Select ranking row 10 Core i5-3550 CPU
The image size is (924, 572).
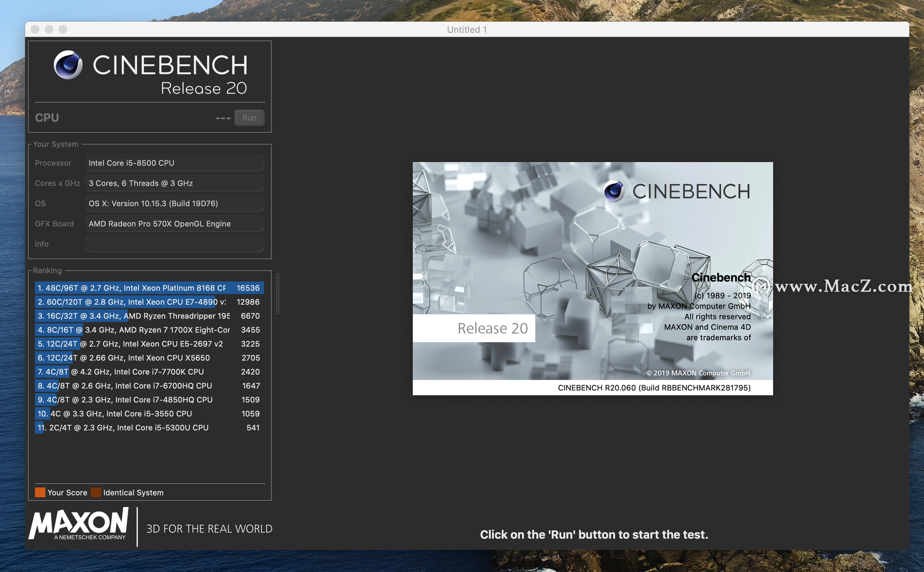tap(149, 413)
